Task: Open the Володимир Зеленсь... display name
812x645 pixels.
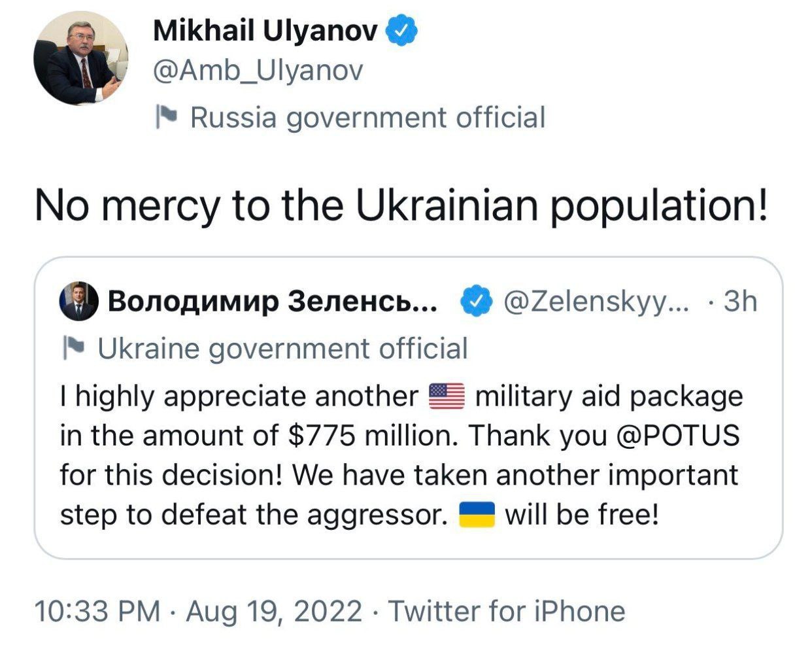Action: [x=273, y=302]
